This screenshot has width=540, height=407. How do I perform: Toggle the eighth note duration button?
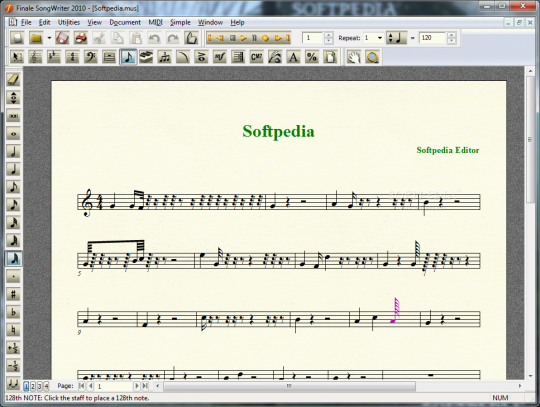13,187
